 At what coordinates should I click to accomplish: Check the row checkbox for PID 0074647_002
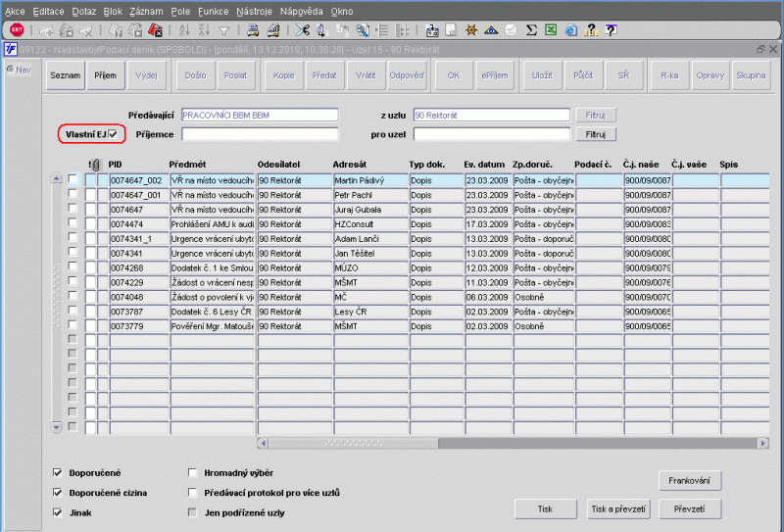(73, 179)
